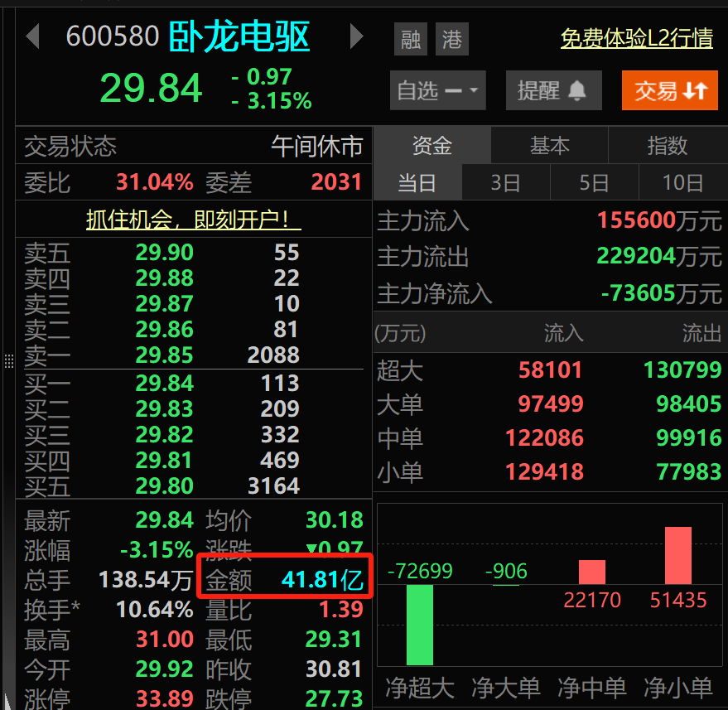This screenshot has width=728, height=710.
Task: Click the 委比 value 31.04%
Action: click(155, 182)
